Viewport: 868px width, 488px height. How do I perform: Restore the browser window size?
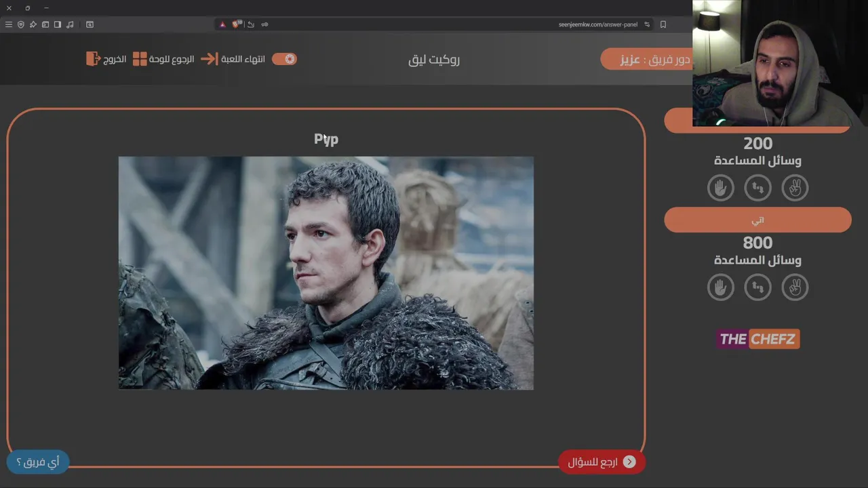coord(28,8)
